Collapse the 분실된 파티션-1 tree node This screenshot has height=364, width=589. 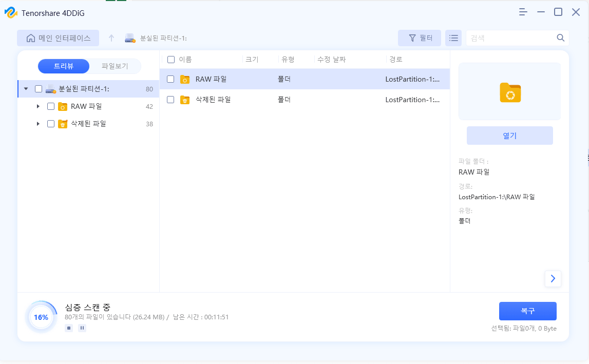pyautogui.click(x=26, y=89)
